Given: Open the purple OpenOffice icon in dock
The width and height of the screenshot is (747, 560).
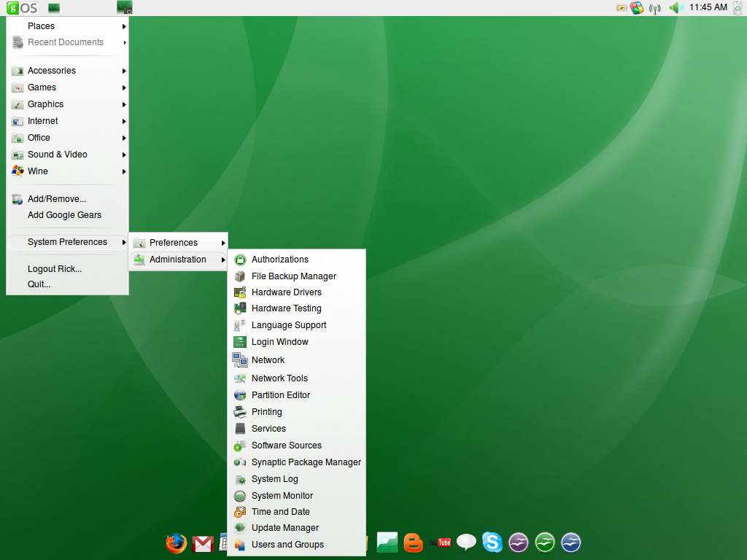Looking at the screenshot, I should coord(519,542).
